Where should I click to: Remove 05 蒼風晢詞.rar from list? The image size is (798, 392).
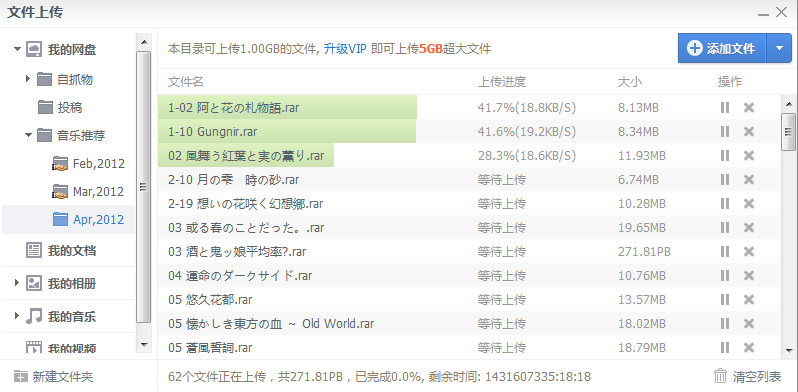(x=749, y=348)
